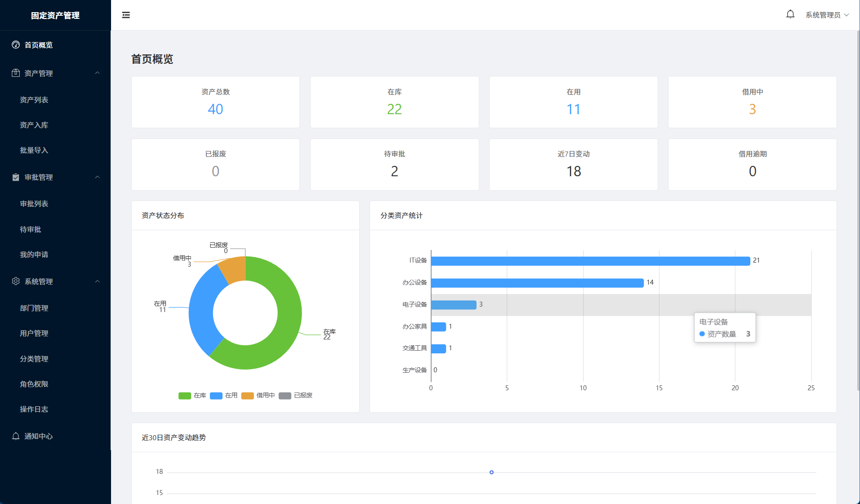Click the 首页概览 page heading

click(152, 59)
